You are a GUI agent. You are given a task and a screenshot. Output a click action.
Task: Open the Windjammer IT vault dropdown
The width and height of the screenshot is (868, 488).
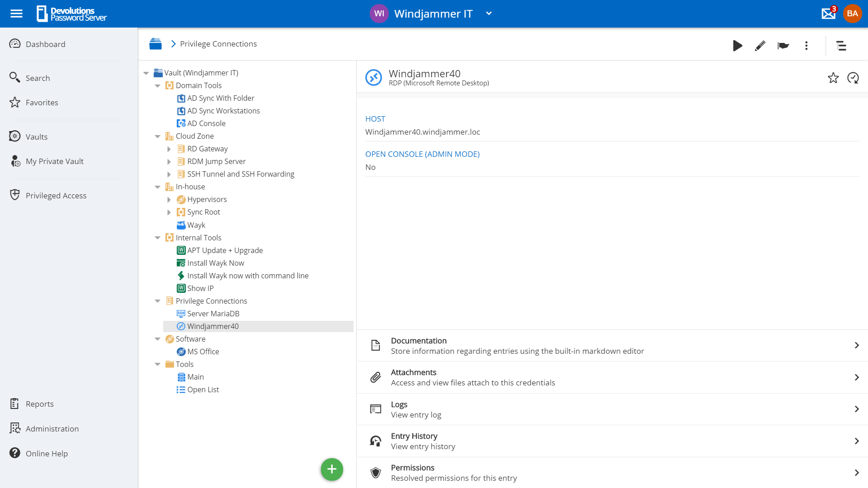point(489,14)
